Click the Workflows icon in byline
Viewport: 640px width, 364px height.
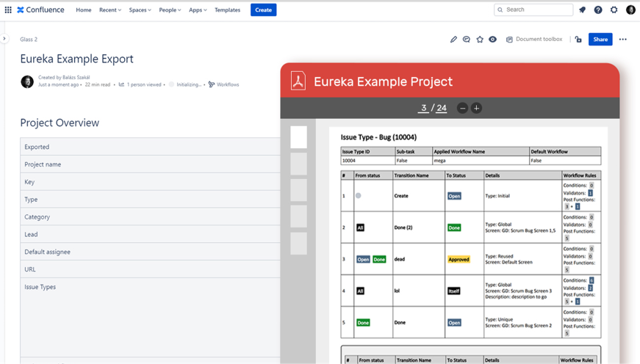(x=212, y=84)
